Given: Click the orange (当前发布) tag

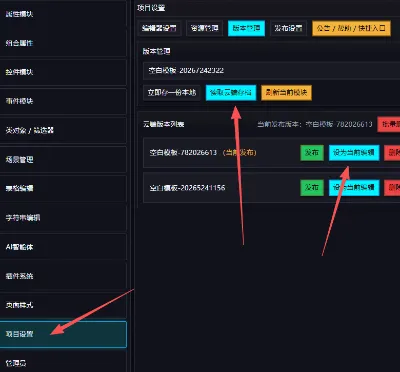Looking at the screenshot, I should (239, 153).
